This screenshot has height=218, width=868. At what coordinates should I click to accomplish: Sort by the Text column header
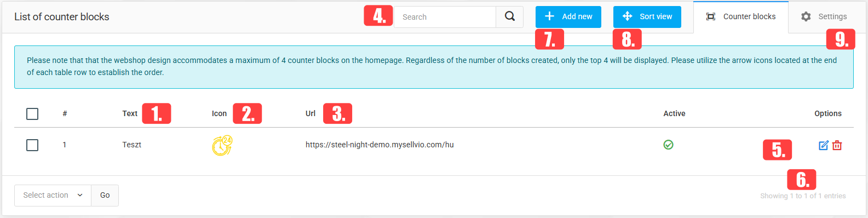click(130, 113)
